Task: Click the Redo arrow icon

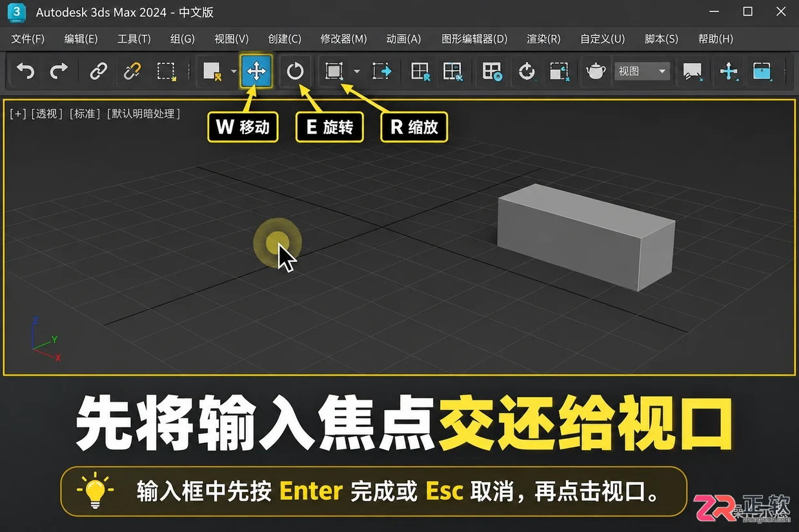Action: [59, 70]
